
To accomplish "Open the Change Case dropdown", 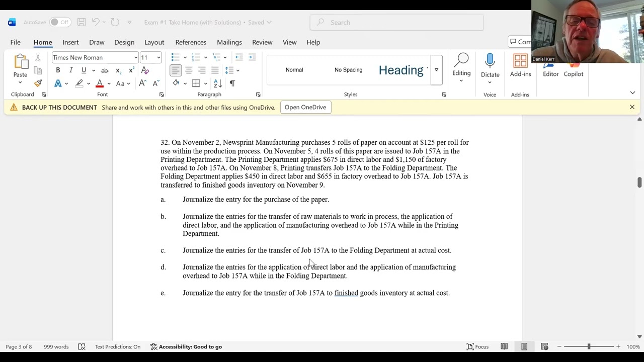I will coord(123,83).
